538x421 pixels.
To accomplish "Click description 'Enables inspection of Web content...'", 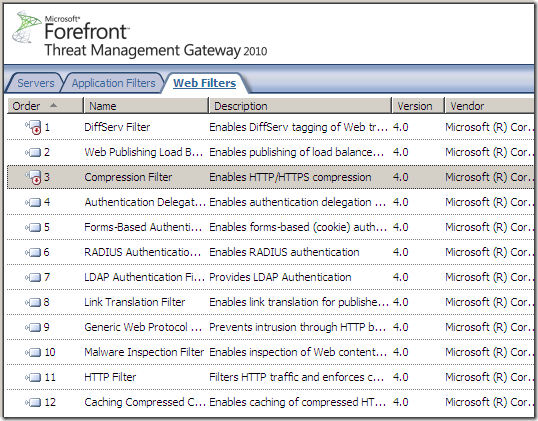I will click(298, 352).
